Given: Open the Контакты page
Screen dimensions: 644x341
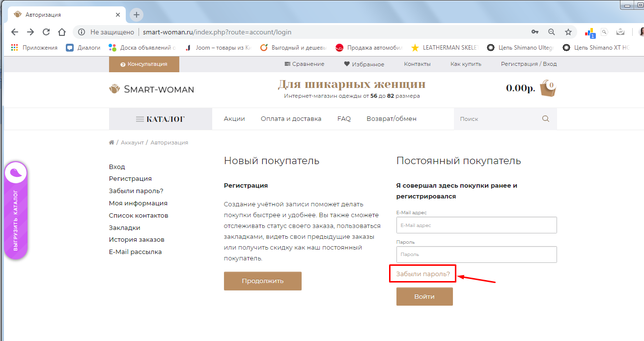Looking at the screenshot, I should click(417, 64).
